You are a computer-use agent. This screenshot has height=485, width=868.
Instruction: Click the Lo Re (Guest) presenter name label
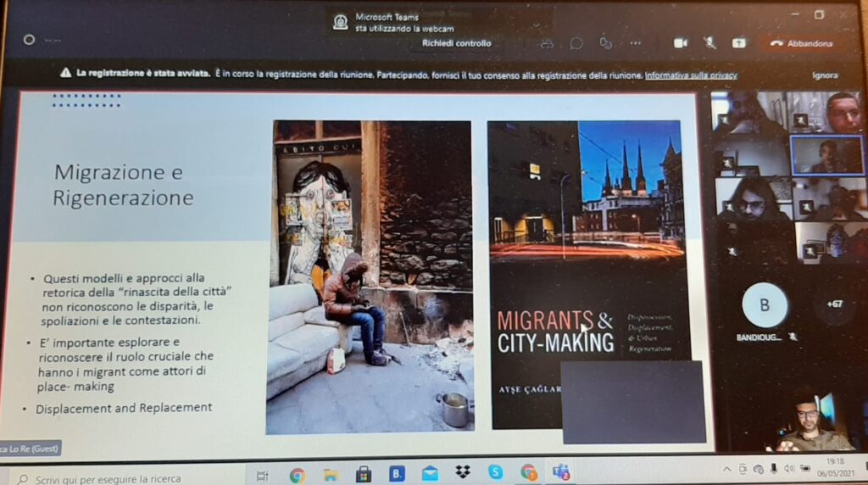tap(30, 449)
